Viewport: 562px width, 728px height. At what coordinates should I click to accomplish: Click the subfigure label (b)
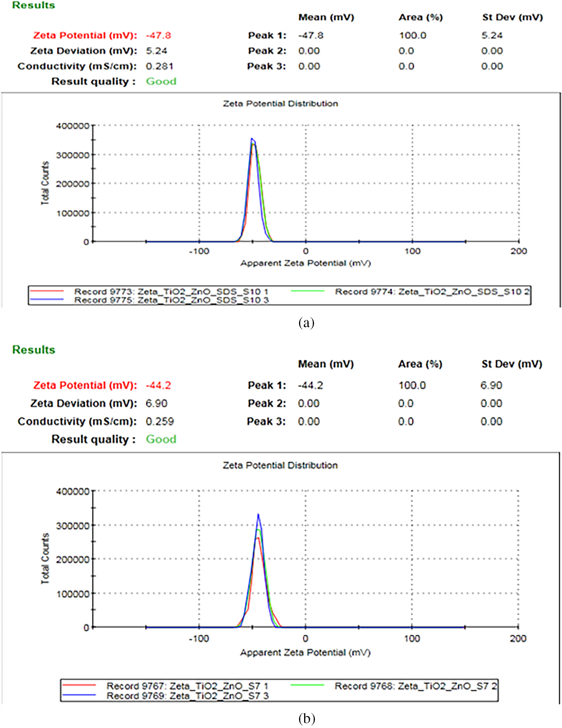pyautogui.click(x=306, y=718)
